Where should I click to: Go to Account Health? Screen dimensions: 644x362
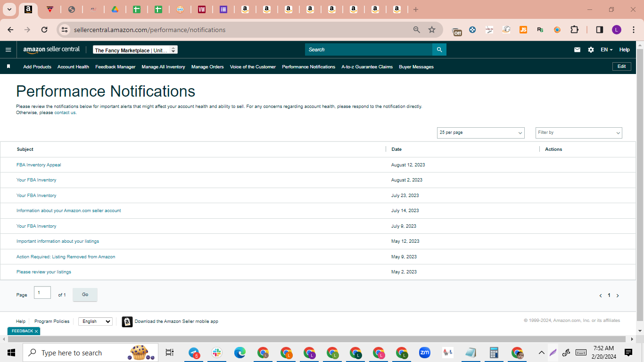point(73,67)
